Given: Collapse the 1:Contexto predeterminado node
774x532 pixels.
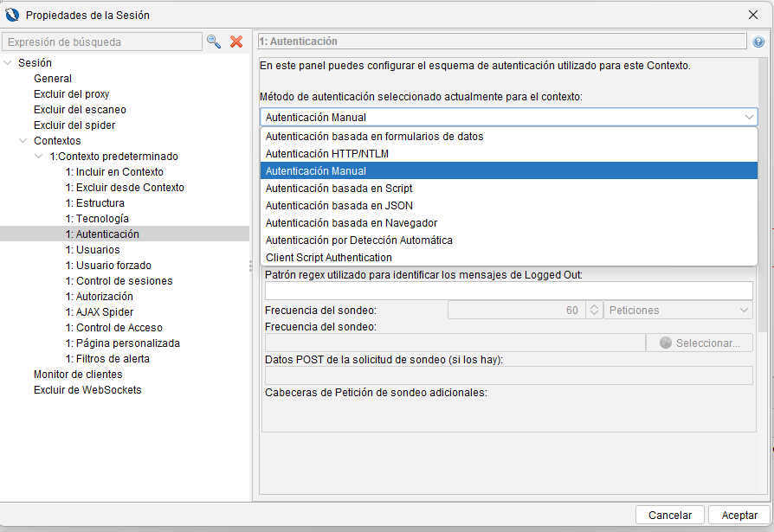Looking at the screenshot, I should (x=39, y=157).
